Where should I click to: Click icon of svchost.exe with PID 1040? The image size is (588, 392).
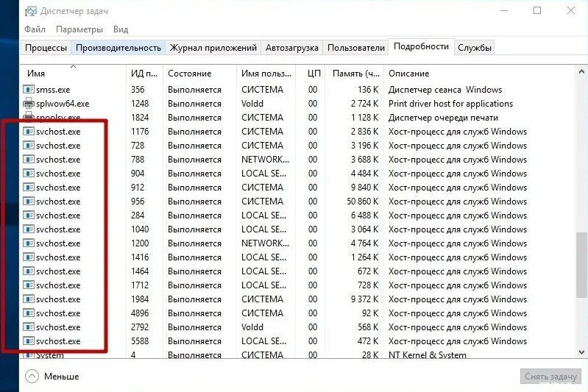tap(29, 229)
